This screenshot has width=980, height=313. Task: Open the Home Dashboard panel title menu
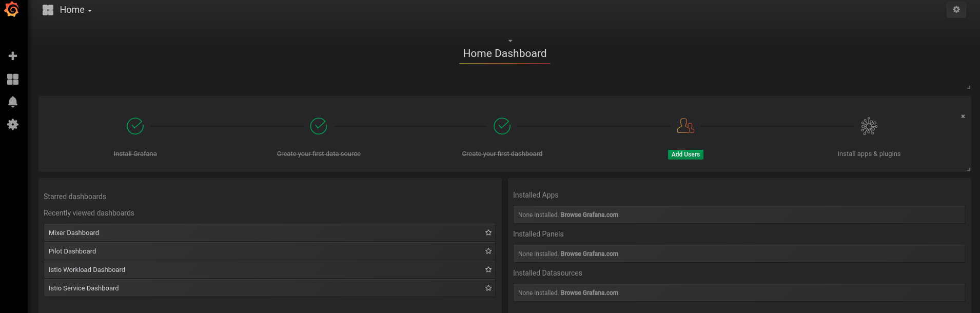point(504,53)
